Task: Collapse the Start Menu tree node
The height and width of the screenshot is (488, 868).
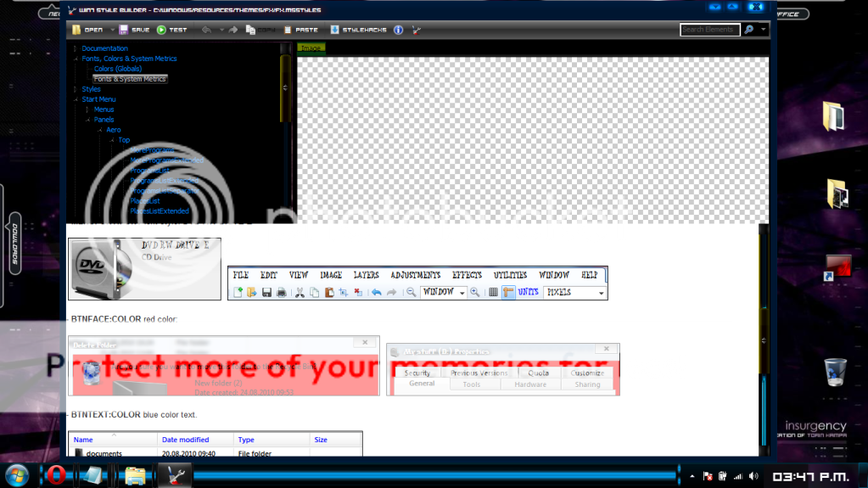Action: point(76,99)
